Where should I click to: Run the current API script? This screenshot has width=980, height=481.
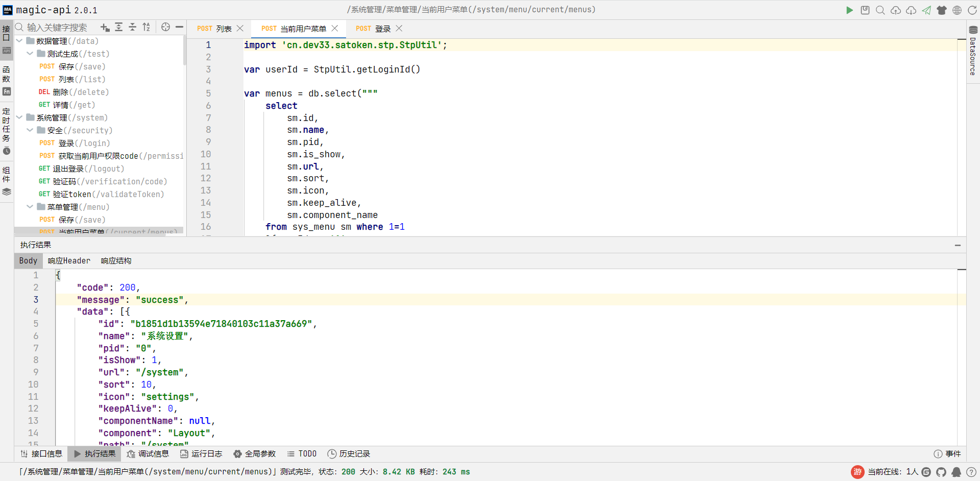coord(849,10)
